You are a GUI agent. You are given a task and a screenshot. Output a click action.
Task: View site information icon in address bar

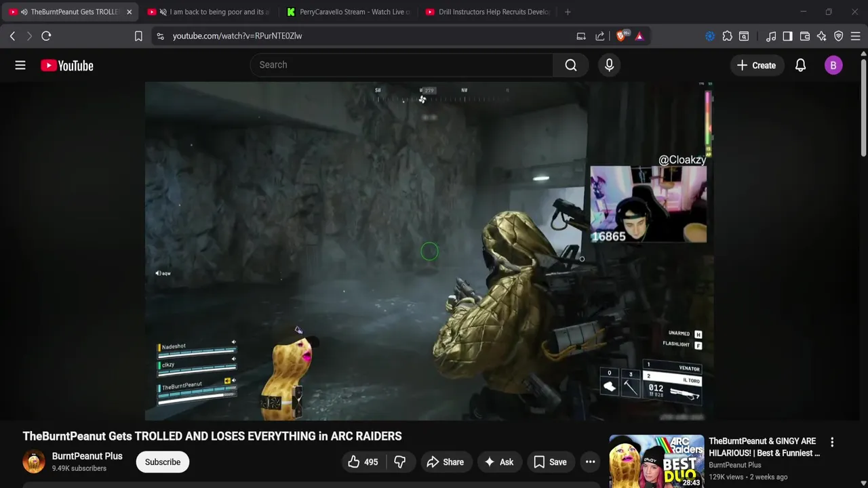pos(160,36)
